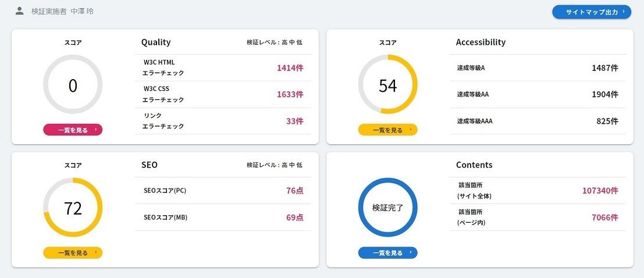The image size is (644, 278).
Task: Open the 達成等級AAA result row
Action: pyautogui.click(x=538, y=122)
